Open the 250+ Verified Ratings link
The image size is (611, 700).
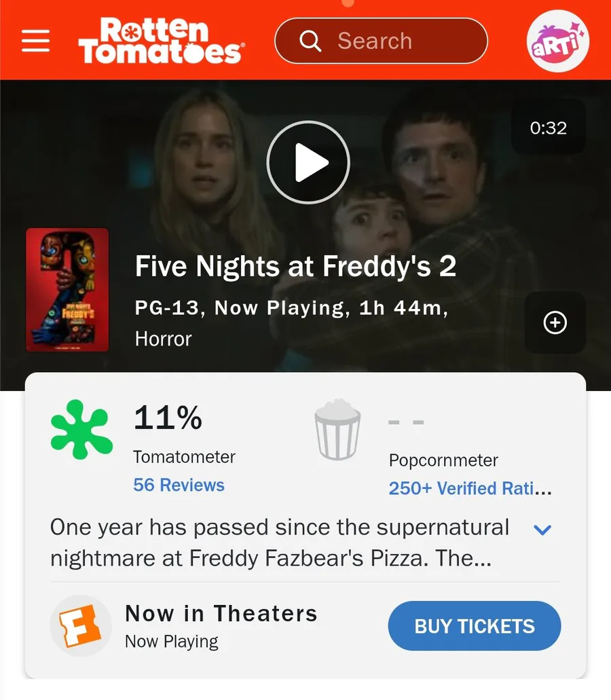(470, 488)
